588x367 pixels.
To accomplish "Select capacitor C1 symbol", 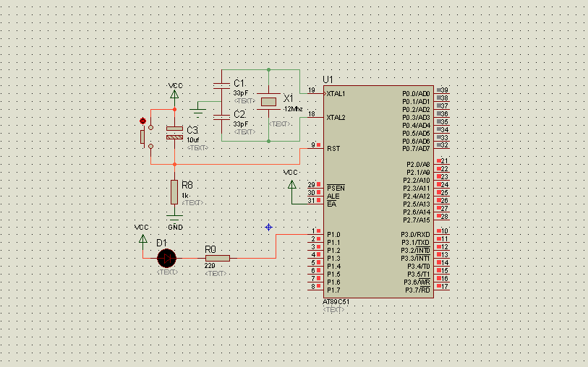I will 221,86.
